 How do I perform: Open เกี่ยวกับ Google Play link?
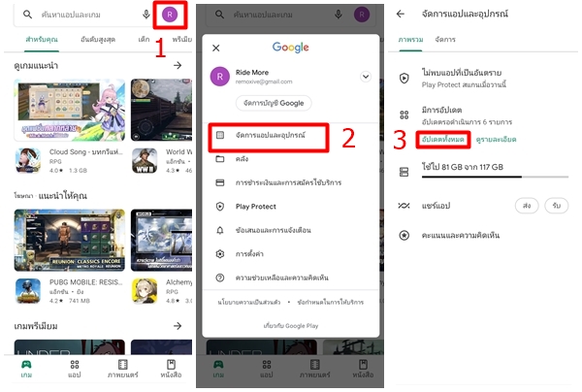[291, 326]
